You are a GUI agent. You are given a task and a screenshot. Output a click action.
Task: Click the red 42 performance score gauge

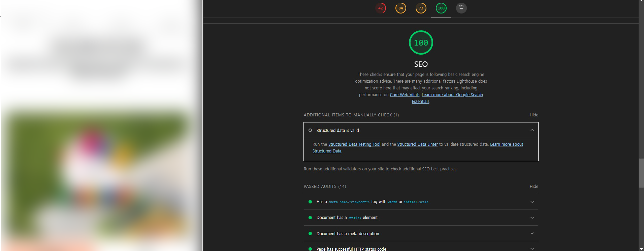point(380,8)
